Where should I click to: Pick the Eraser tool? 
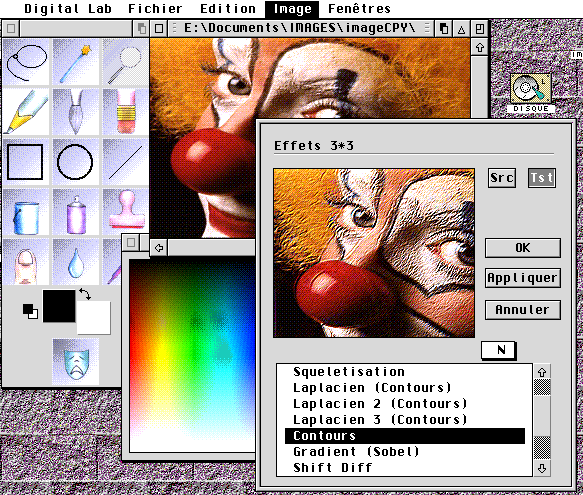(126, 112)
